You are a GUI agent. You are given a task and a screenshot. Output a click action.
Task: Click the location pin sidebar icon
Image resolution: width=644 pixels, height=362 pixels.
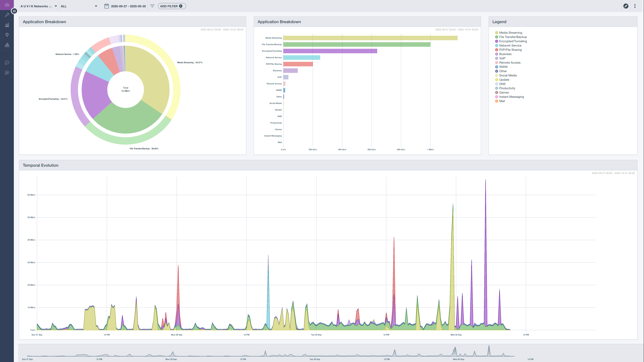click(x=7, y=35)
